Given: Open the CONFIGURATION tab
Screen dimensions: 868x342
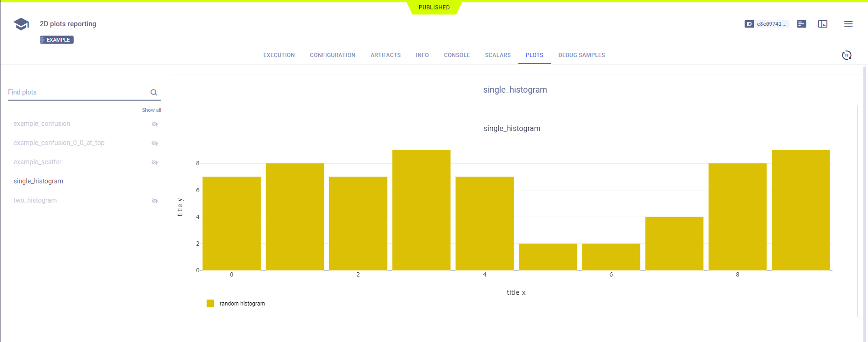Looking at the screenshot, I should point(332,55).
